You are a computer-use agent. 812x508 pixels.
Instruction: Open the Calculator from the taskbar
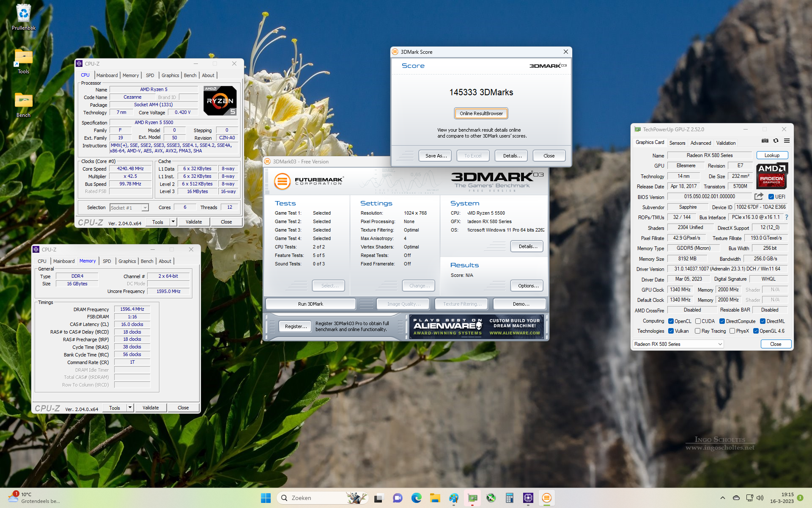pos(510,498)
